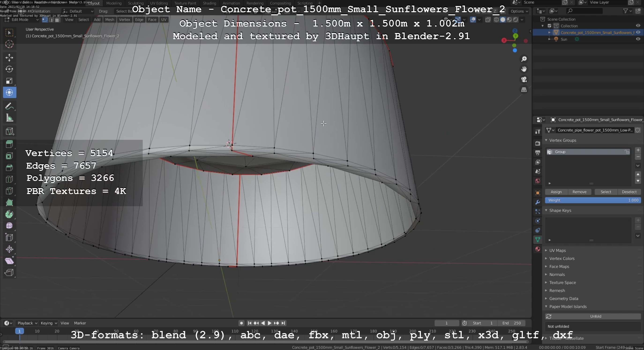644x350 pixels.
Task: Pick the Shear tool
Action: pyautogui.click(x=10, y=261)
